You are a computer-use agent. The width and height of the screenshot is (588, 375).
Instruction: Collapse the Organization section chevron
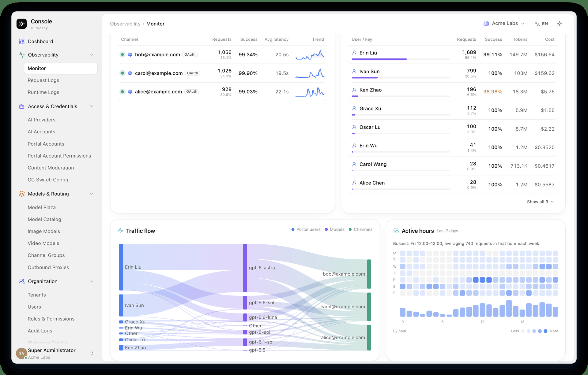pos(92,281)
